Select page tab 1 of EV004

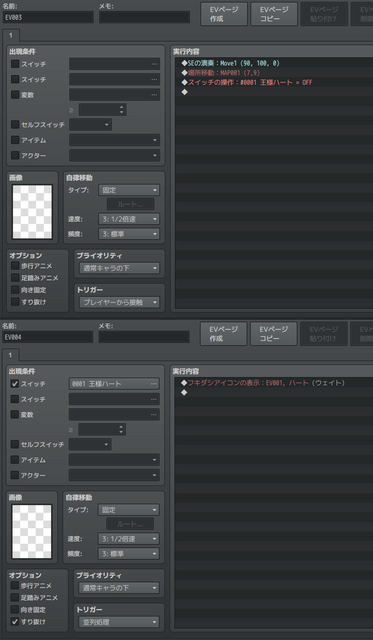coord(11,355)
